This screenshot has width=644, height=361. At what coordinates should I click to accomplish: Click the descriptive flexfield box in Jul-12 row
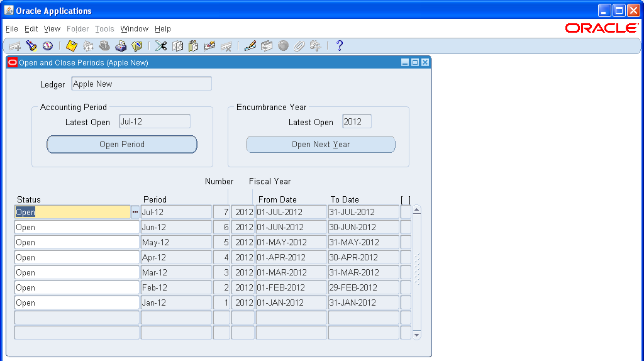pos(406,213)
